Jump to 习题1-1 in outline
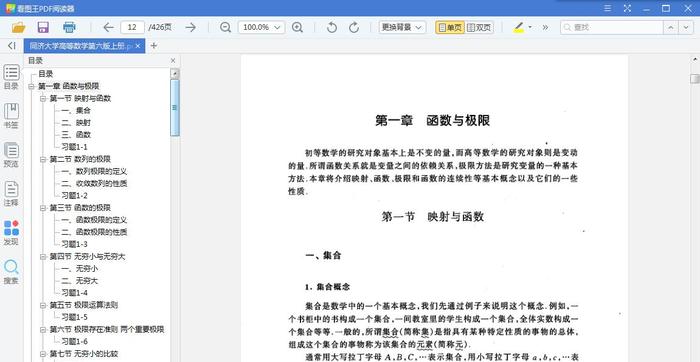This screenshot has height=362, width=700. tap(74, 147)
